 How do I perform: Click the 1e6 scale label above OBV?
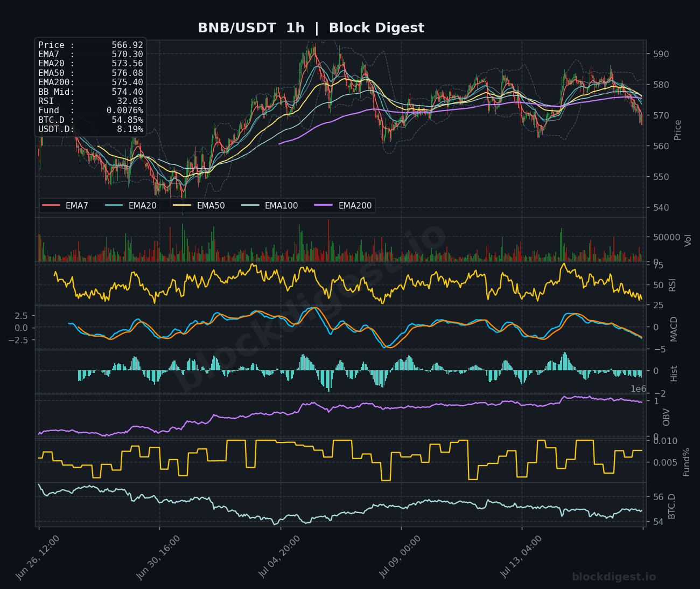(638, 389)
